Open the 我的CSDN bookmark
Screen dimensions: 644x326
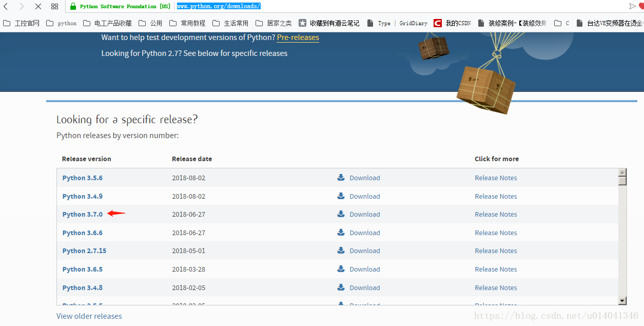pos(452,23)
